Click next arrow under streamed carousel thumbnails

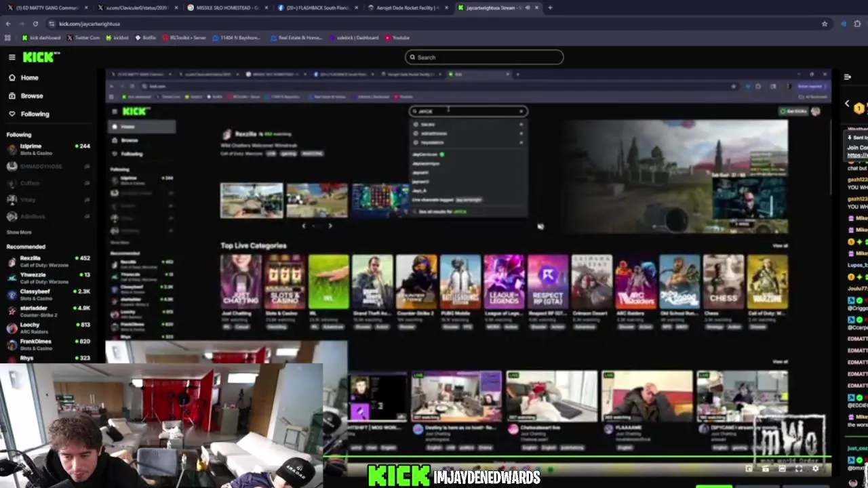(330, 226)
